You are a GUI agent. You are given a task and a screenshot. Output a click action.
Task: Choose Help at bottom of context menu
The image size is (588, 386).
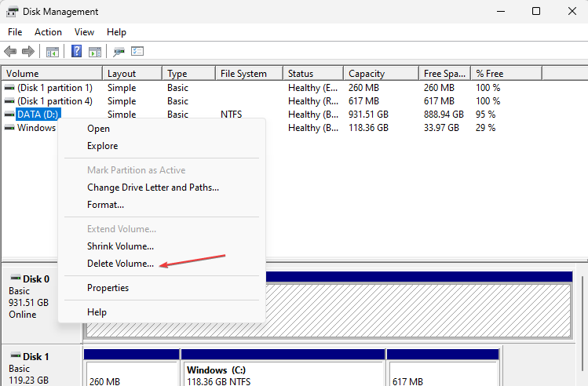point(162,312)
